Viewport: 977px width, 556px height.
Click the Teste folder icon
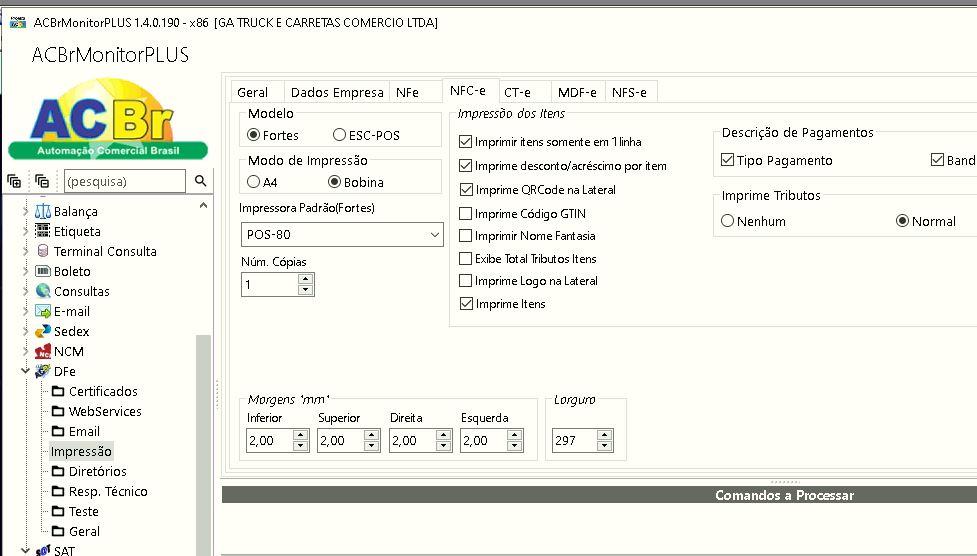click(58, 511)
